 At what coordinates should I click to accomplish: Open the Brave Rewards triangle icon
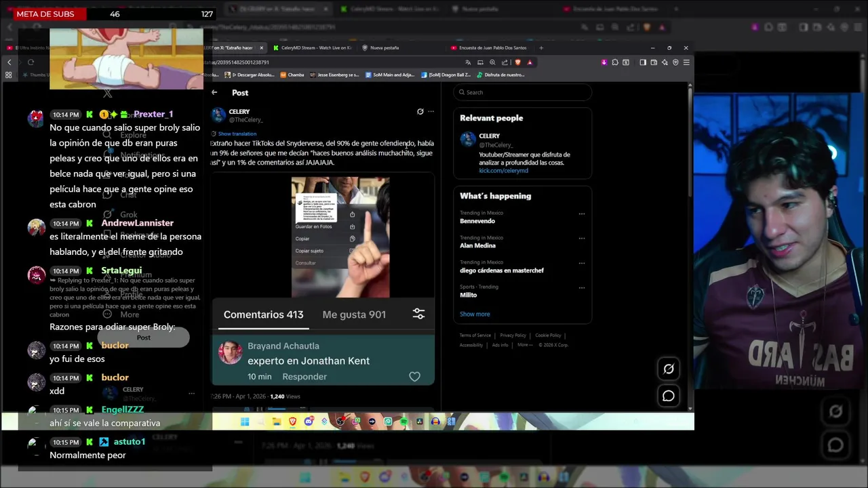[530, 62]
